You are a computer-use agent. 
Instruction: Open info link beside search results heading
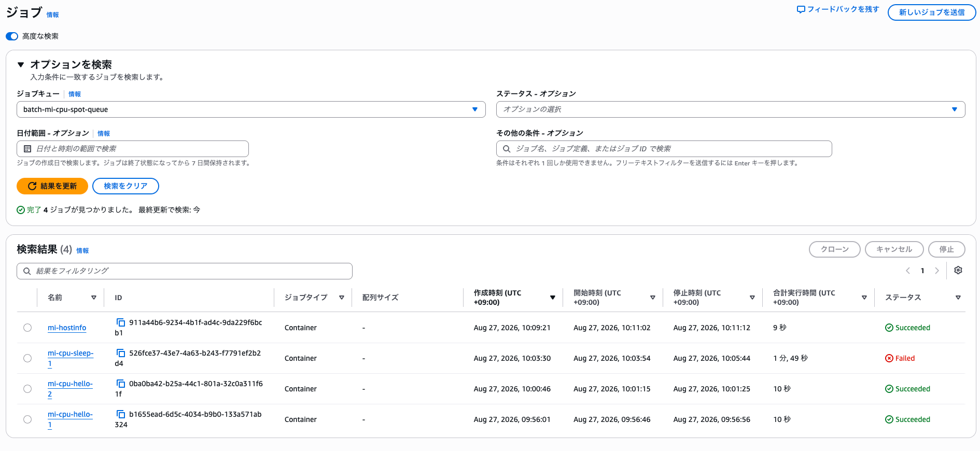tap(82, 251)
